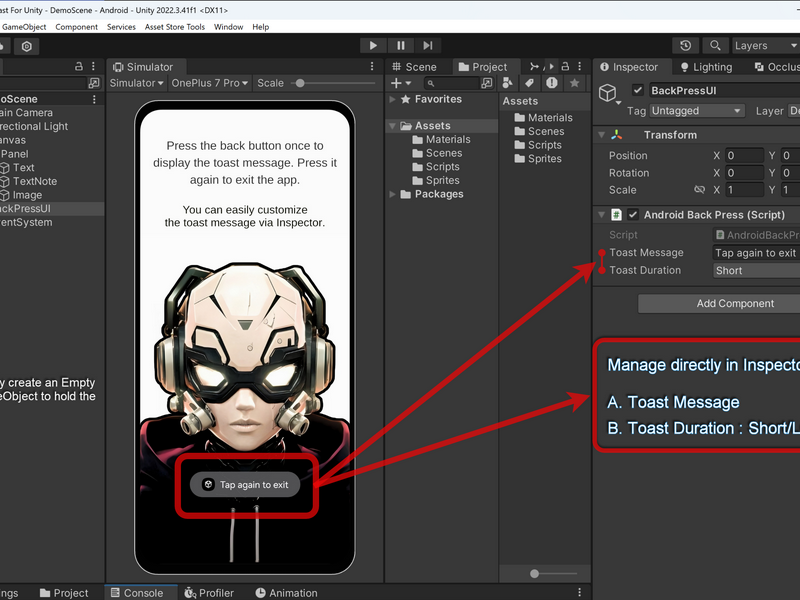Click the Save search star icon

coord(574,83)
